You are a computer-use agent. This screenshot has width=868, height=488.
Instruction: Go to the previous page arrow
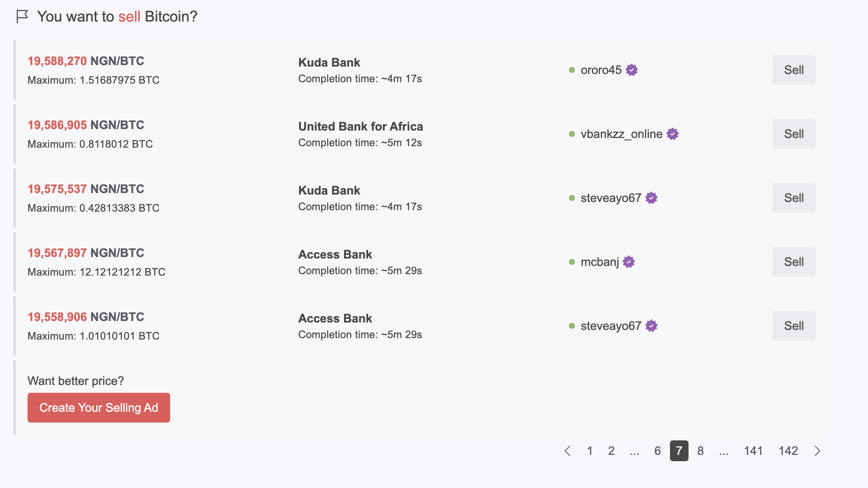(567, 451)
